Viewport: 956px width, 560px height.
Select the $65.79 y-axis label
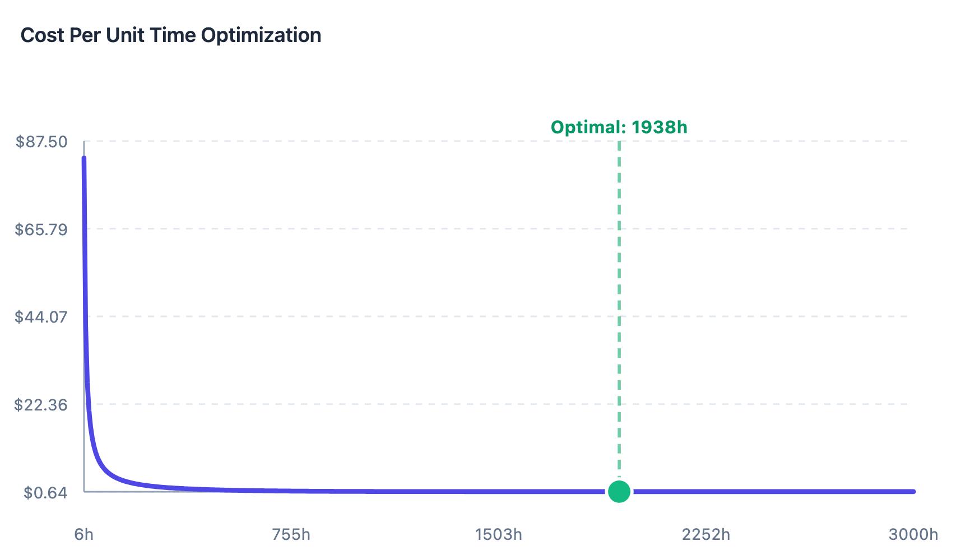click(41, 229)
